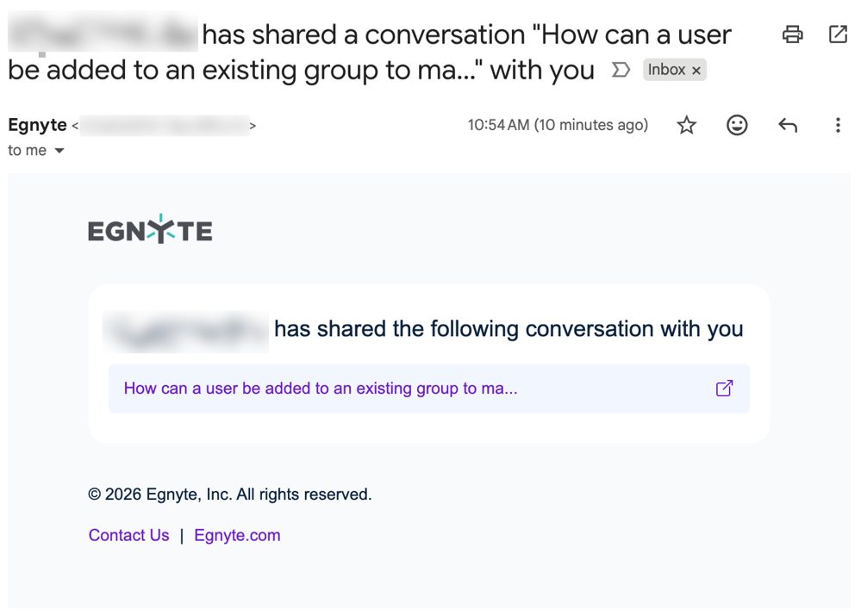The height and width of the screenshot is (616, 861).
Task: Click the timestamp showing 10:54 AM
Action: coord(558,125)
